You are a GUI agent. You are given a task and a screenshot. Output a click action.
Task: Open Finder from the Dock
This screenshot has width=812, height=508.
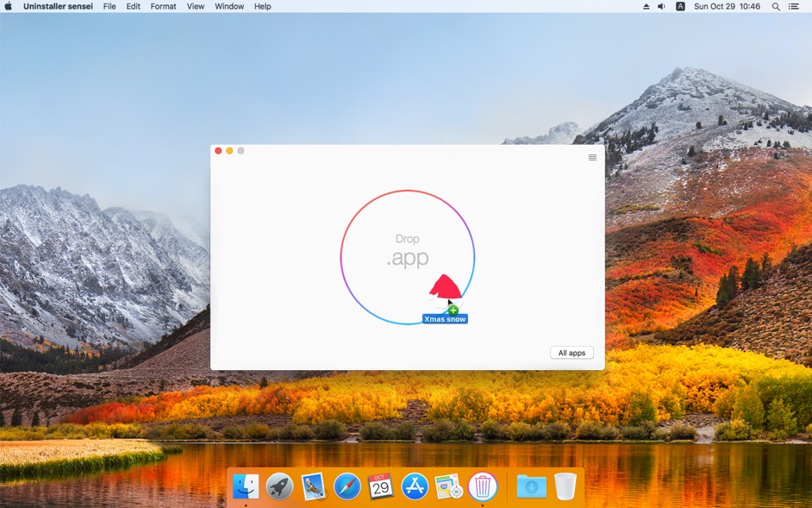click(246, 486)
